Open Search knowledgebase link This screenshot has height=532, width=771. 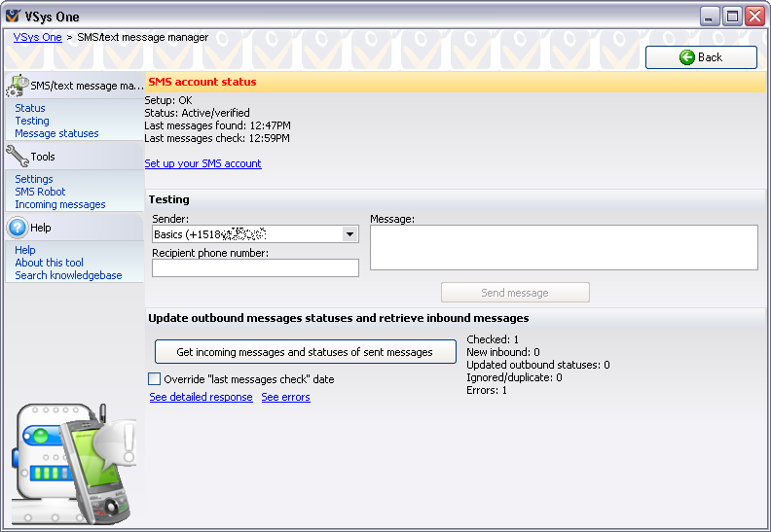[68, 275]
